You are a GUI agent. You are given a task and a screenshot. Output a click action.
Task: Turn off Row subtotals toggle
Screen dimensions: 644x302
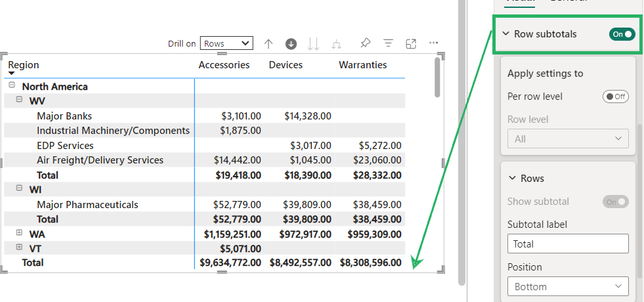622,34
